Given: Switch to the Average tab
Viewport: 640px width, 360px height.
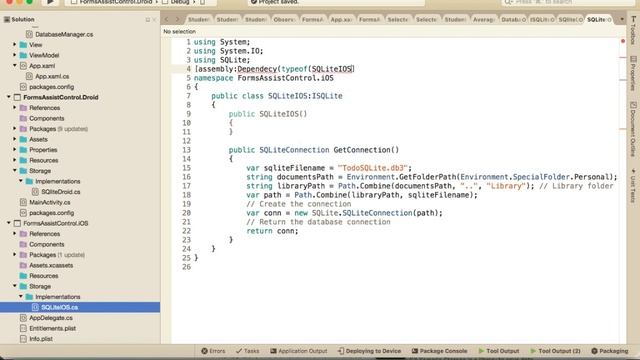Looking at the screenshot, I should (x=484, y=20).
